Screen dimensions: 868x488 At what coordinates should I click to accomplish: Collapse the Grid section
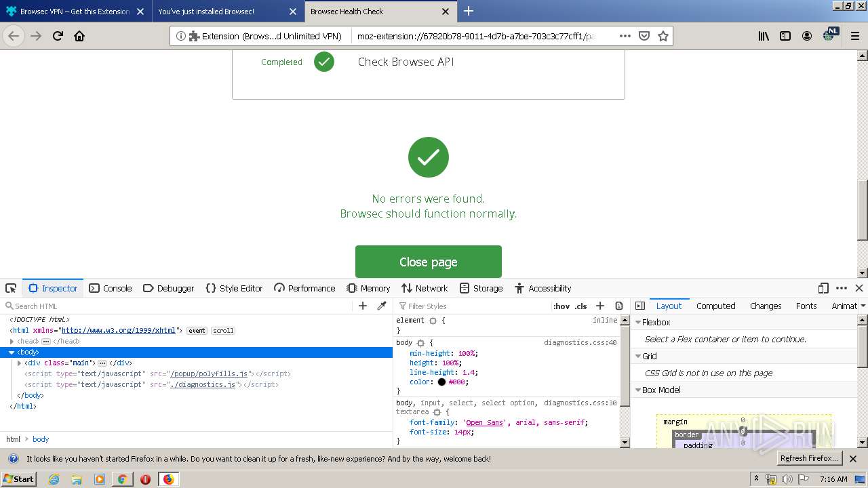tap(637, 357)
